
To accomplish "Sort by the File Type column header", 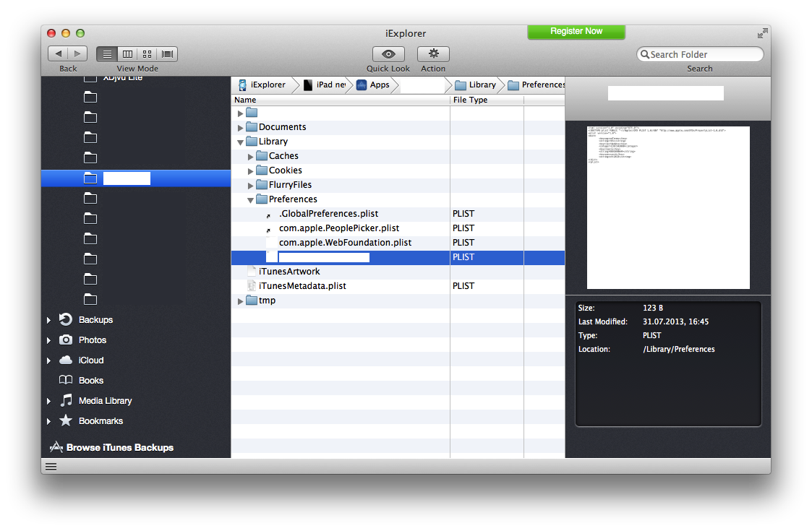I will [487, 100].
